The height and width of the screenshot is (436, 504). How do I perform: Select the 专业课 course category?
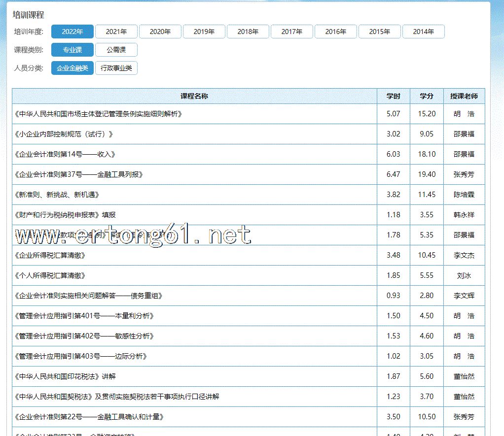72,50
